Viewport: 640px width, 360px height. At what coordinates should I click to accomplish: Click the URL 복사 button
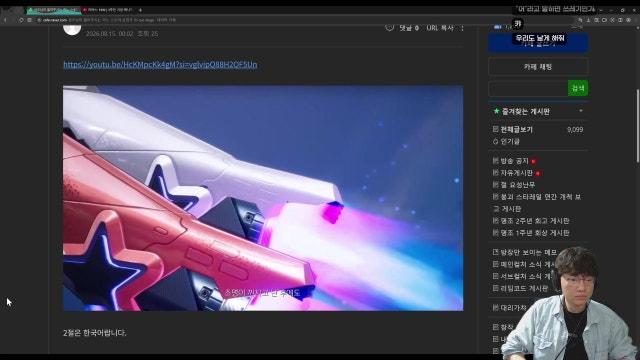(x=440, y=28)
